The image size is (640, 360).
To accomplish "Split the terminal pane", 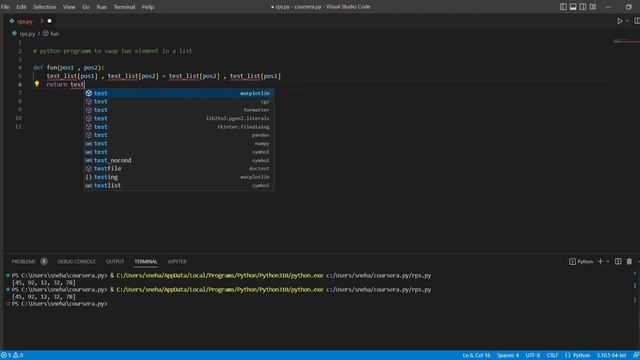I will (618, 262).
